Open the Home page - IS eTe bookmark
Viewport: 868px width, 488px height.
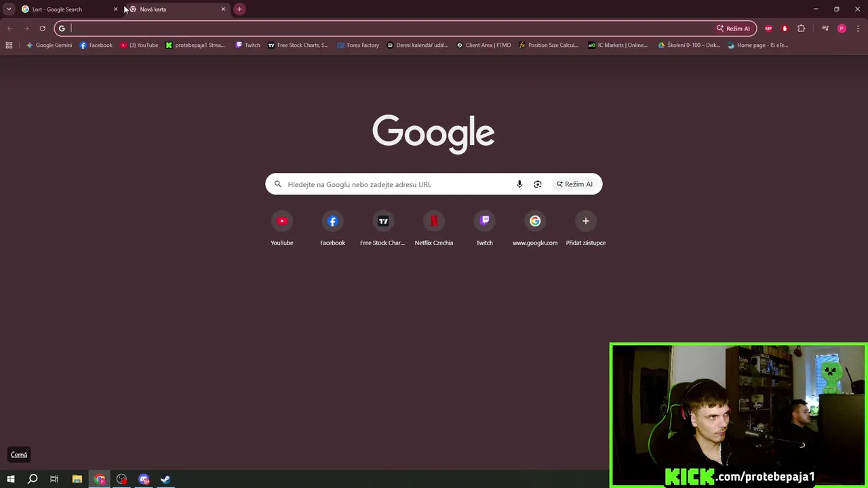click(x=758, y=45)
